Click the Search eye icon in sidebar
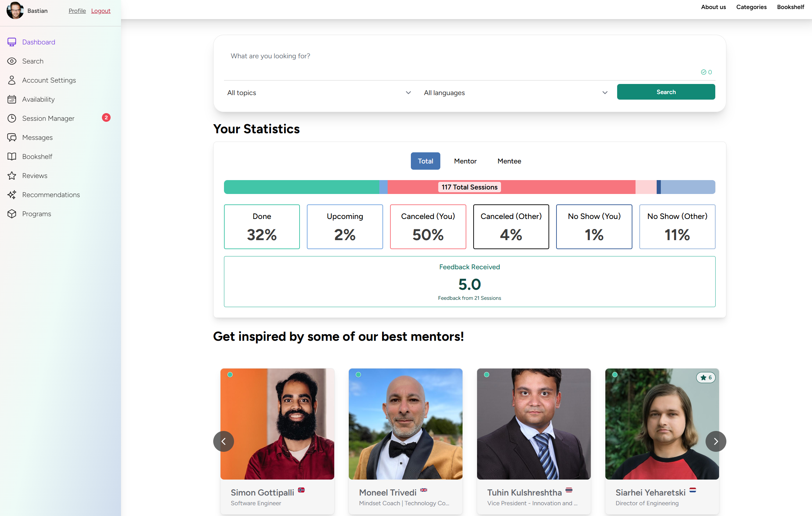This screenshot has width=812, height=516. pos(12,61)
